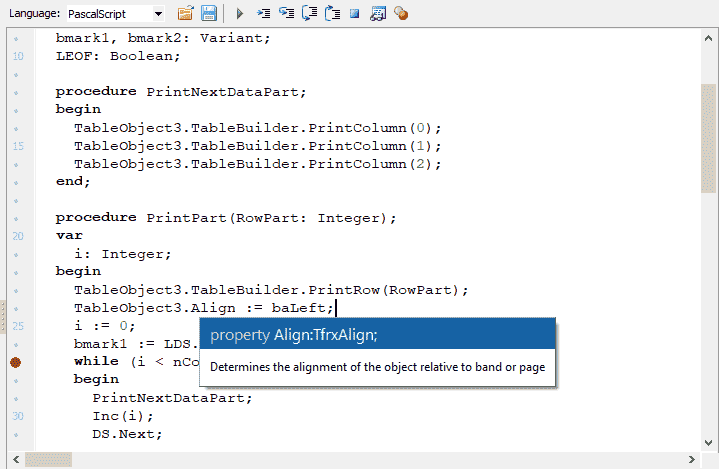Click the horizontal scrollbar right arrow
This screenshot has width=719, height=469.
pos(691,459)
